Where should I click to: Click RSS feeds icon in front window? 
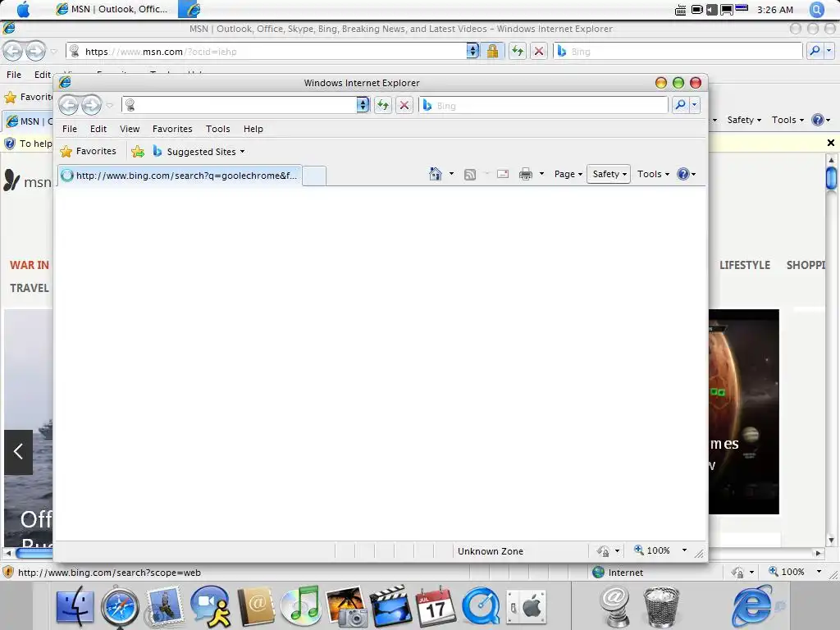pos(470,174)
